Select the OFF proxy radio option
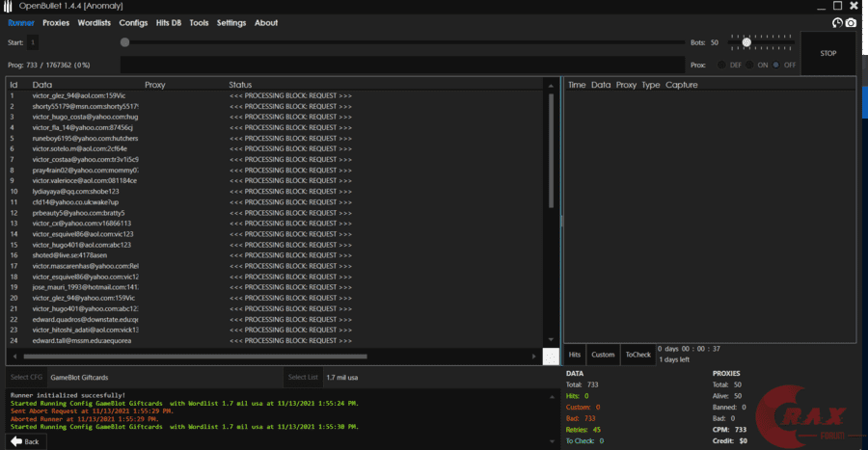 (775, 65)
